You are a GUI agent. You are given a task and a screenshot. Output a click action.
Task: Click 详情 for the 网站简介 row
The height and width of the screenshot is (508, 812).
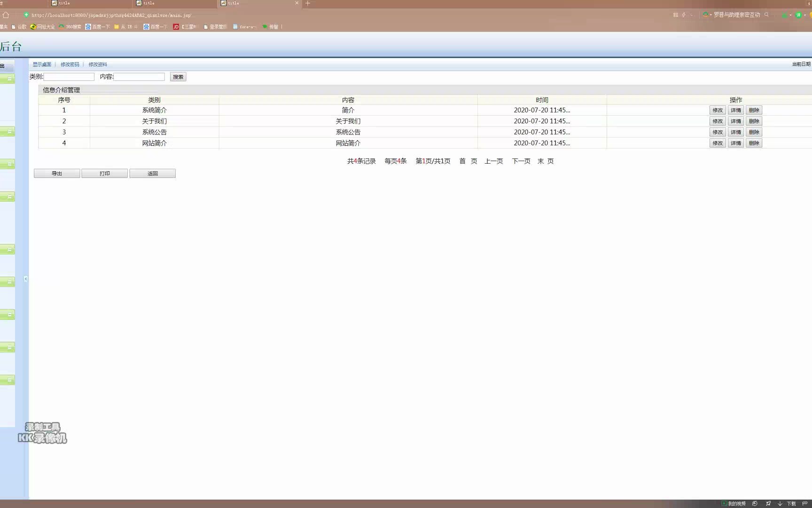click(x=736, y=143)
